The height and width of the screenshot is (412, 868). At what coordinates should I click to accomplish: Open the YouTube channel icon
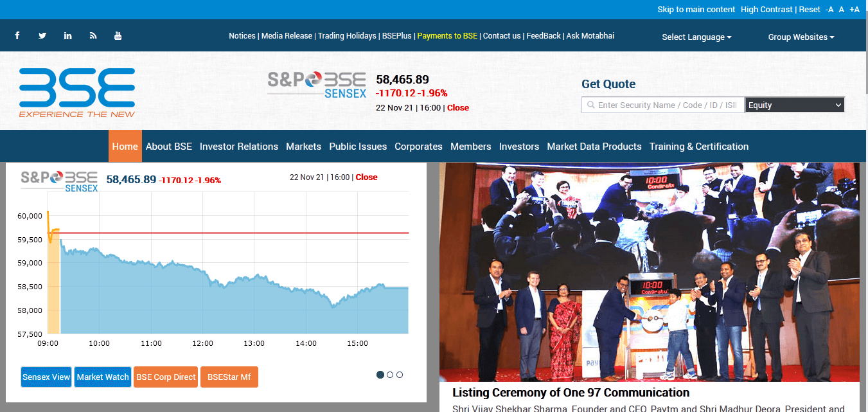tap(118, 35)
